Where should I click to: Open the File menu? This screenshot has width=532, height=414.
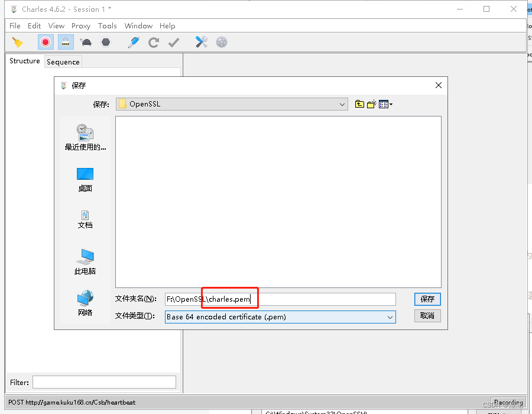pyautogui.click(x=15, y=26)
